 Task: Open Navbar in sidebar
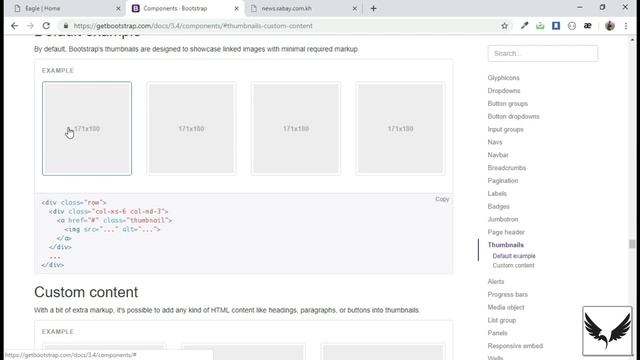(498, 155)
